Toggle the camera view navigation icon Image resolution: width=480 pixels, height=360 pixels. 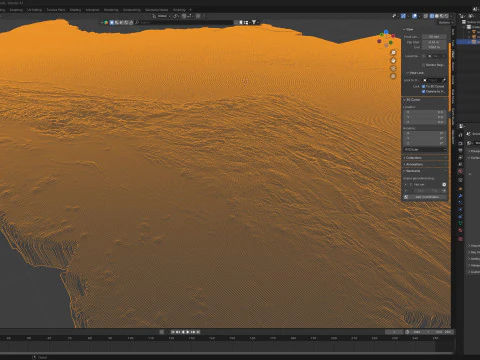coord(393,68)
